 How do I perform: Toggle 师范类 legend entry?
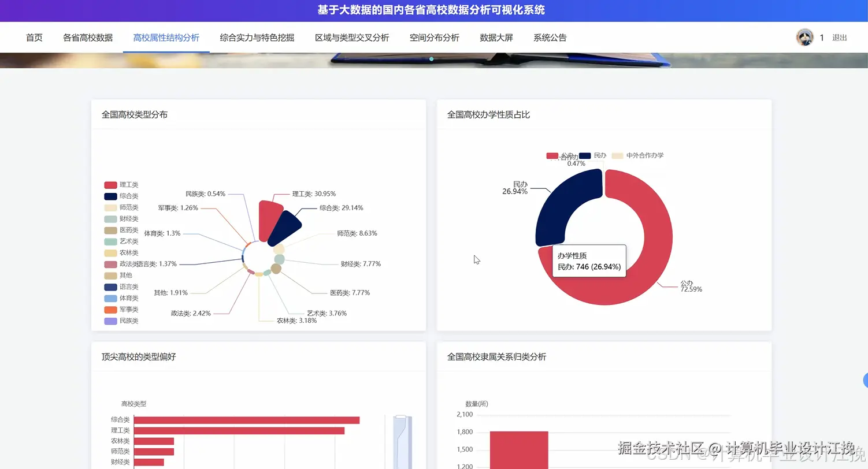[x=121, y=207]
